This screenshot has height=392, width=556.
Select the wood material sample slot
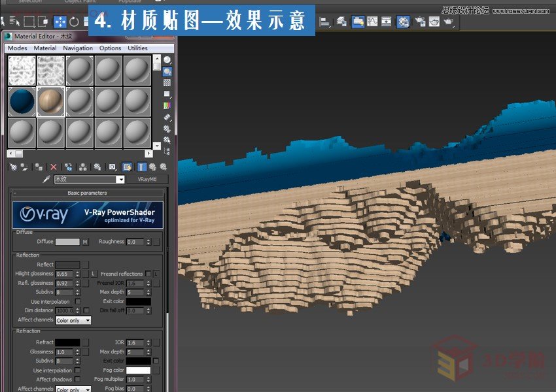point(50,103)
